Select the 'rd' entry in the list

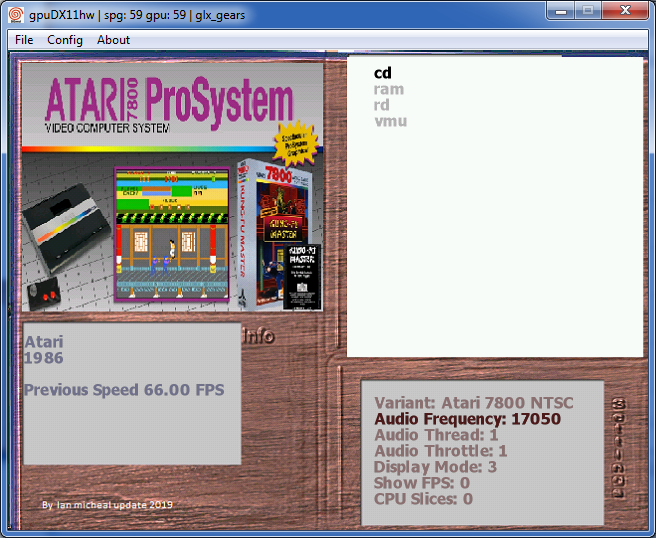coord(382,105)
